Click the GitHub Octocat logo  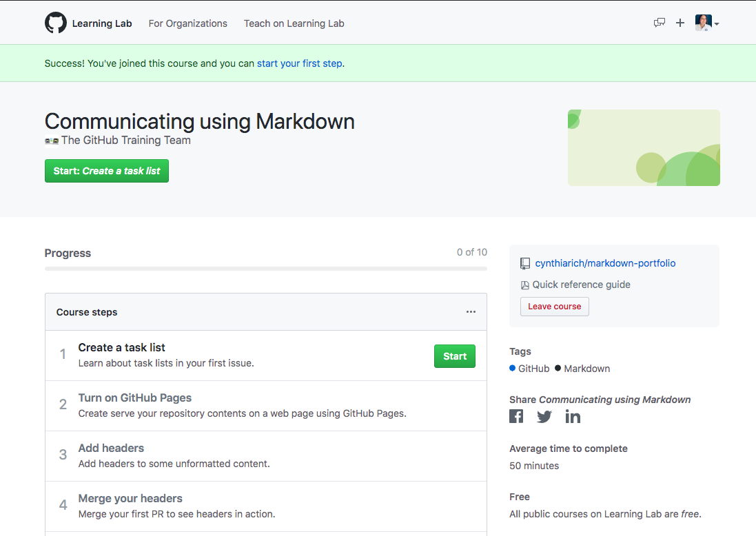[55, 23]
